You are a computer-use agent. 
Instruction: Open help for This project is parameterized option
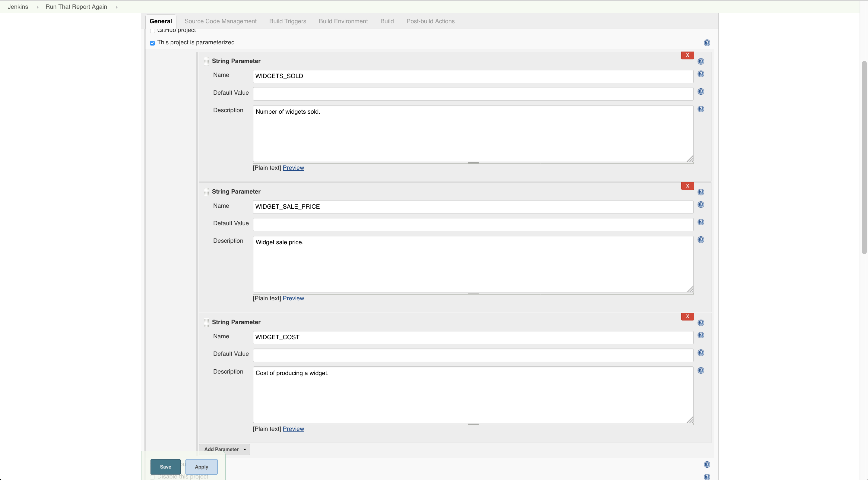[707, 43]
